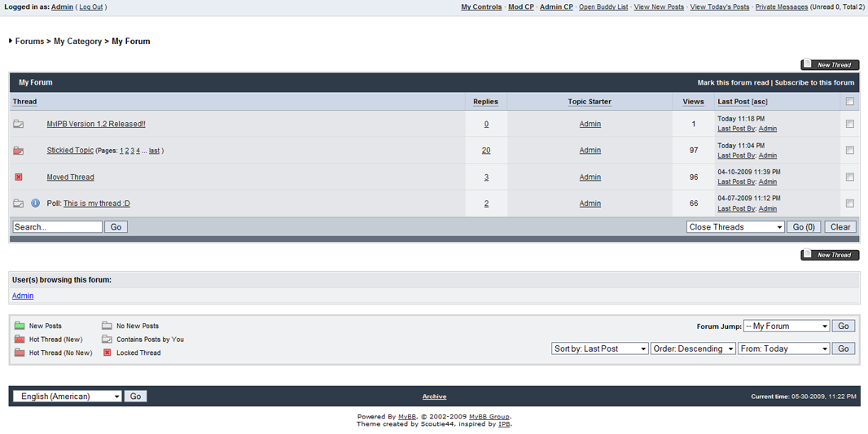Sort by the Last Post column header
This screenshot has height=434, width=868.
click(734, 101)
